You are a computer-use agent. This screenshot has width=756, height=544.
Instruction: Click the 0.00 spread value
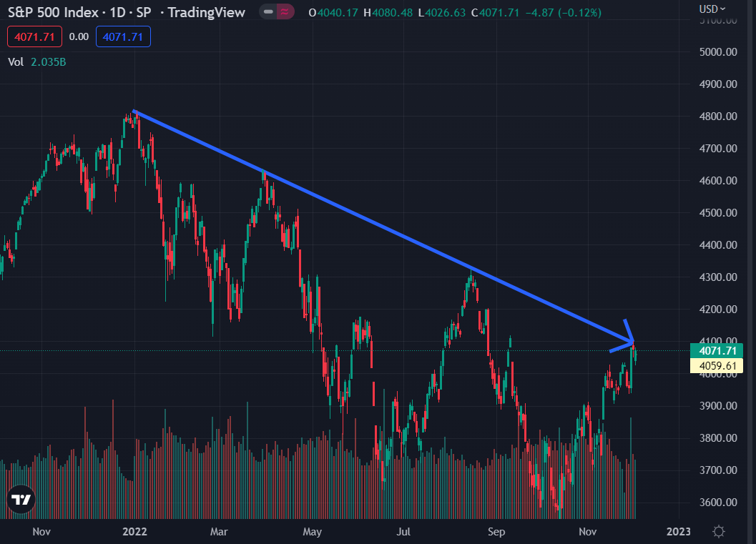point(79,36)
